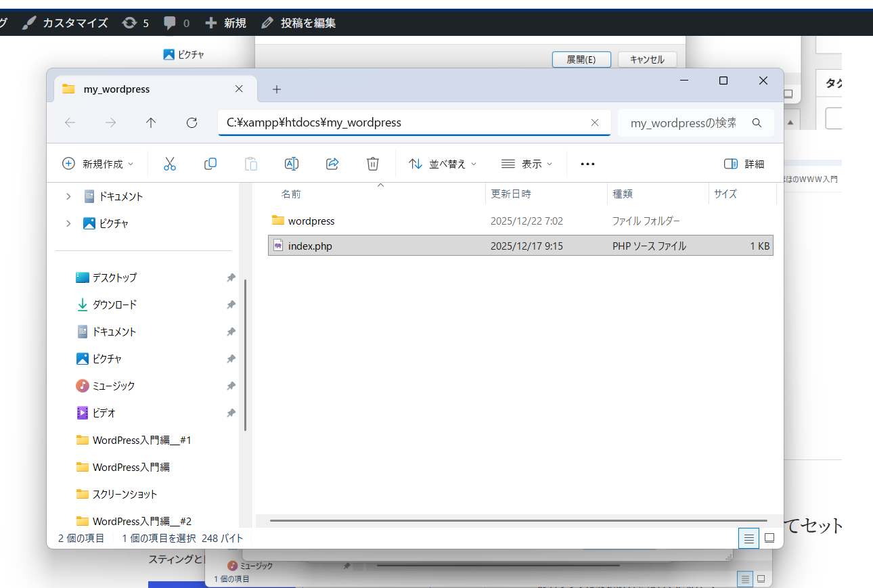Open the See more (…) toolbar menu
This screenshot has width=873, height=588.
[x=587, y=164]
